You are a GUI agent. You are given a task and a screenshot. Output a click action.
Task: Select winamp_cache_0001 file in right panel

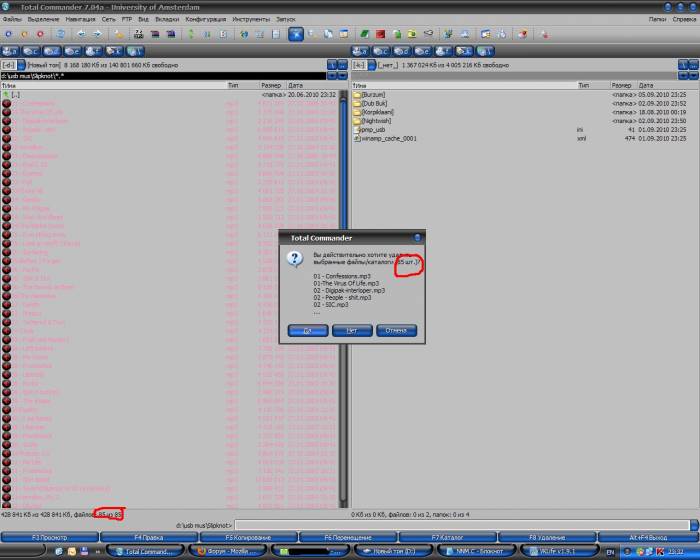point(390,138)
